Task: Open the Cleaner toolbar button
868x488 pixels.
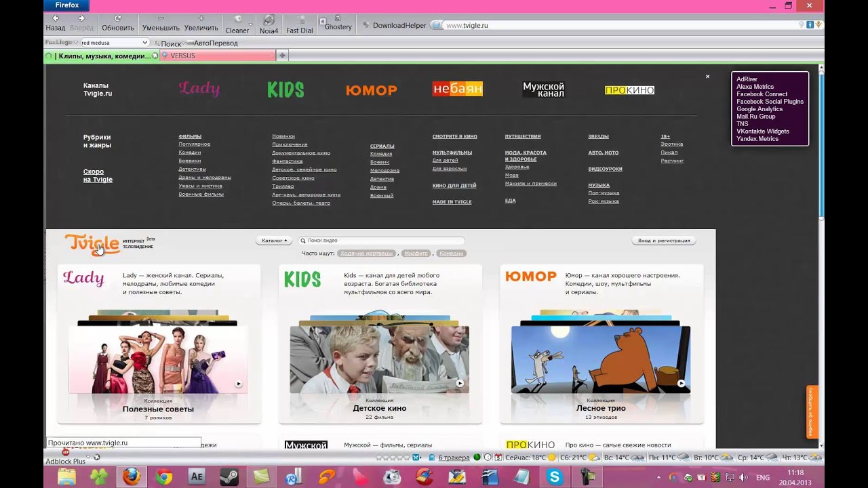Action: click(x=237, y=24)
